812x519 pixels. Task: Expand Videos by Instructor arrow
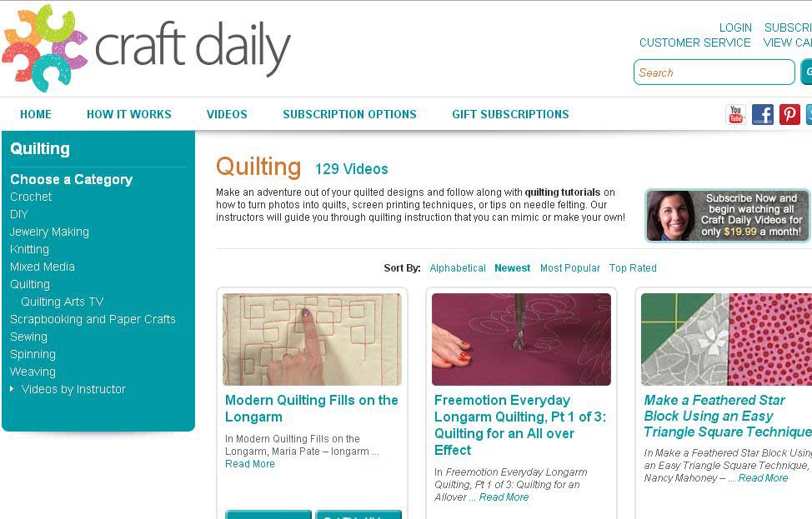pyautogui.click(x=12, y=388)
